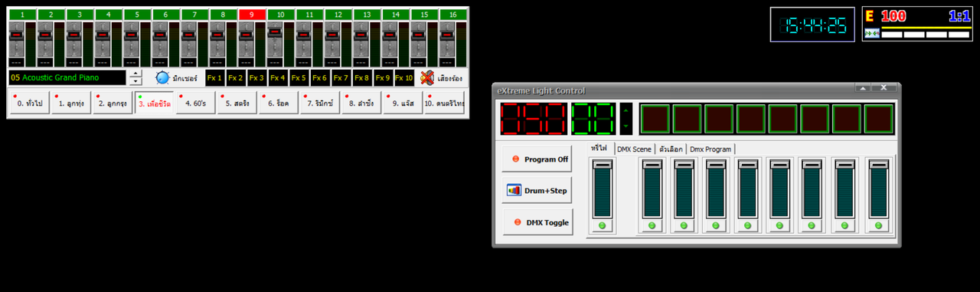Screen dimensions: 980x292
Task: Select preset 5. สตริง
Action: 237,103
